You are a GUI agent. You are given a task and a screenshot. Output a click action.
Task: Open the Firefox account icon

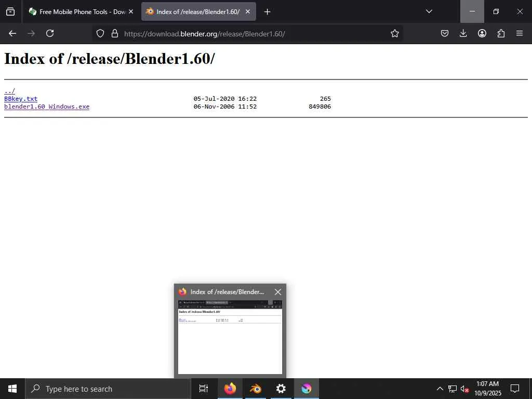point(482,33)
